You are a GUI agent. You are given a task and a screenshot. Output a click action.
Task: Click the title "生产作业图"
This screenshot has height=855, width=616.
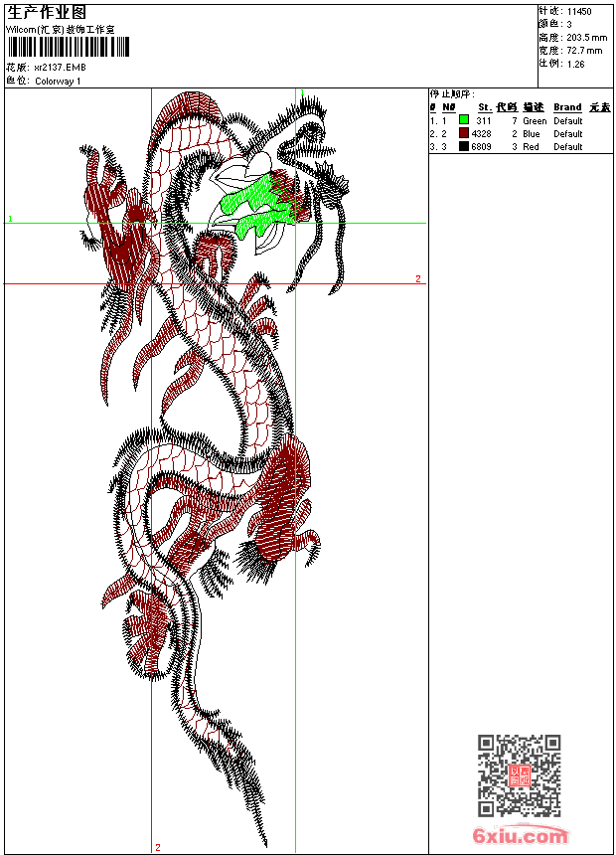(47, 13)
